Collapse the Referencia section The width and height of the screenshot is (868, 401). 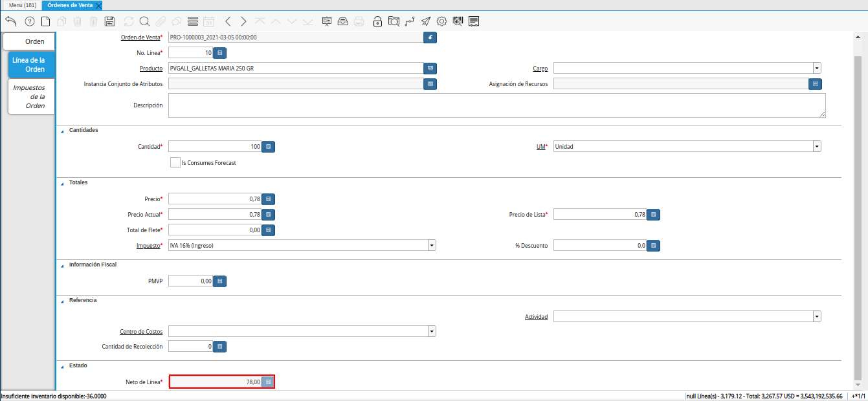tap(63, 301)
